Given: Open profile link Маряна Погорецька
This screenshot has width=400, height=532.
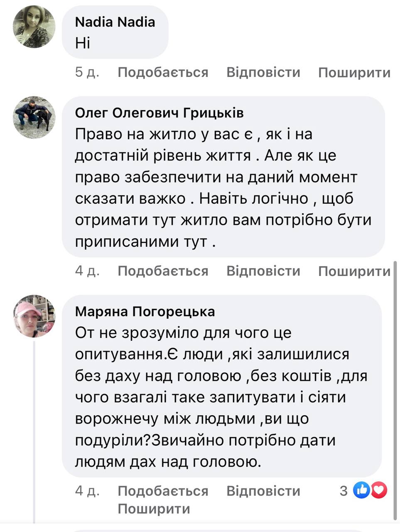Looking at the screenshot, I should (145, 311).
